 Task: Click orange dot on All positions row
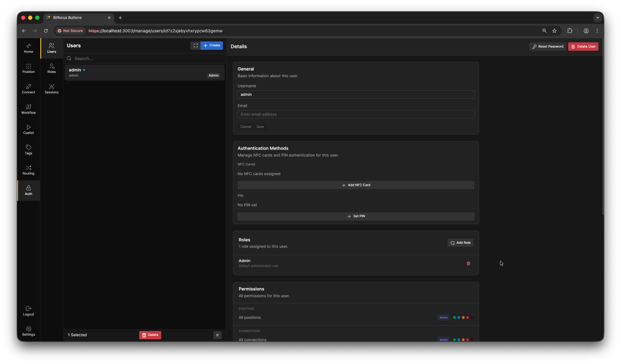point(463,318)
